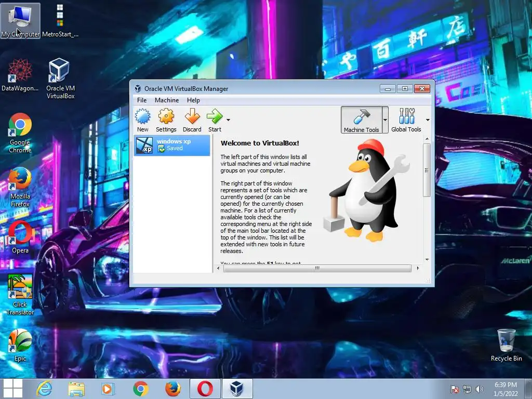The width and height of the screenshot is (532, 399).
Task: Expand the Start button dropdown arrow
Action: coord(229,120)
